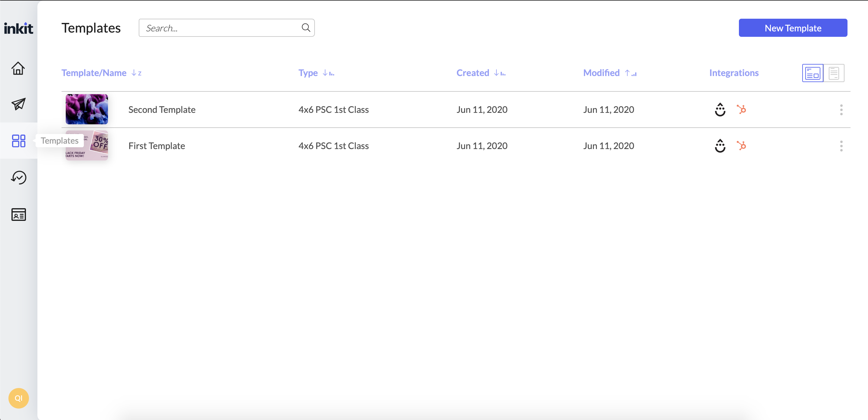Click HubSpot icon on Second Template row
This screenshot has width=868, height=420.
click(x=741, y=110)
